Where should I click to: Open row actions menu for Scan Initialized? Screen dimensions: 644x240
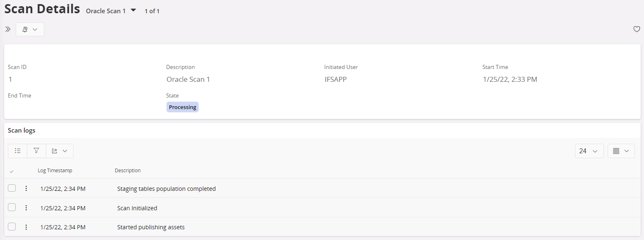pyautogui.click(x=26, y=207)
